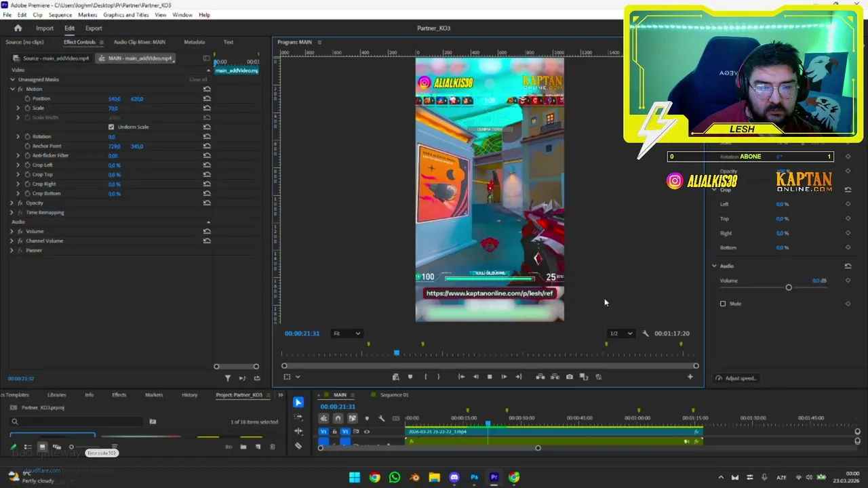Select the Track Select Forward tool
Image resolution: width=868 pixels, height=488 pixels.
[x=298, y=417]
